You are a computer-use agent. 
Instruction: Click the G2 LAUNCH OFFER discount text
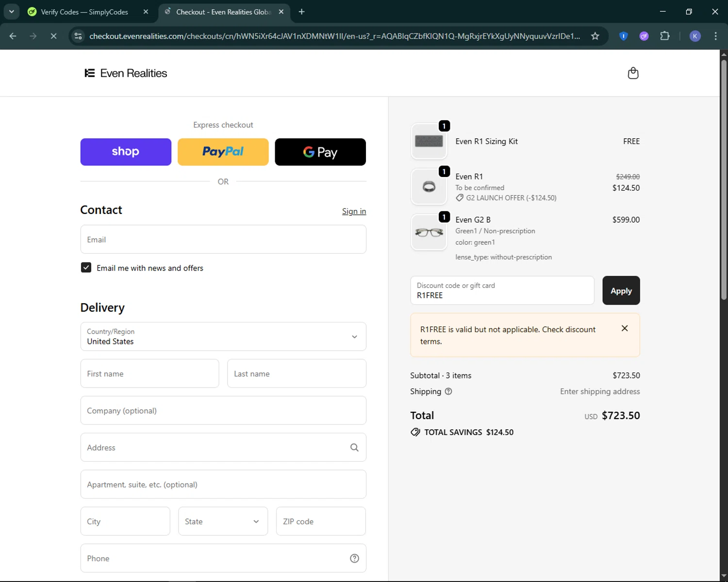511,198
